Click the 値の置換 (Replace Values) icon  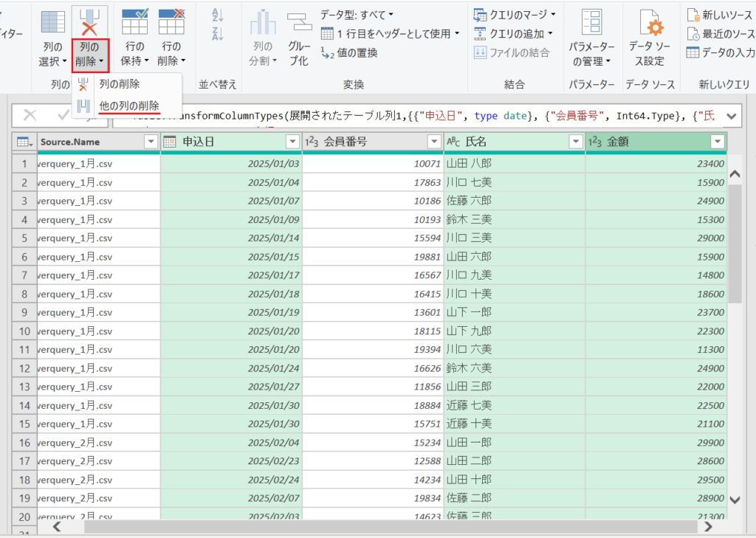354,53
